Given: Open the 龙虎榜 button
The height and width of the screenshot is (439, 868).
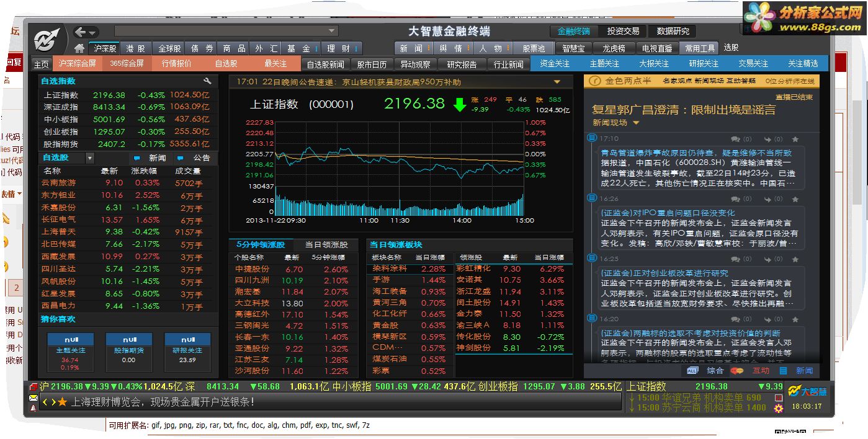Looking at the screenshot, I should pos(614,48).
